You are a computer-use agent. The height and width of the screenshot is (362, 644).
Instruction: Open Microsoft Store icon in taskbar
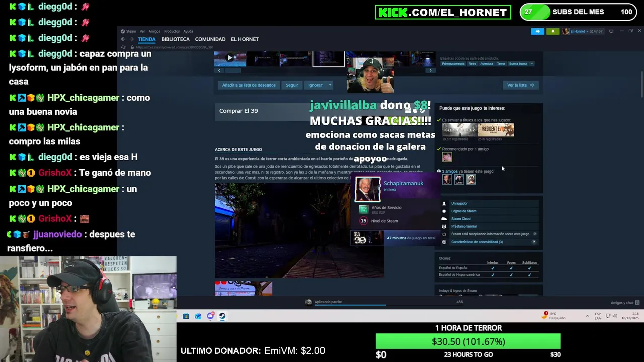click(x=186, y=316)
